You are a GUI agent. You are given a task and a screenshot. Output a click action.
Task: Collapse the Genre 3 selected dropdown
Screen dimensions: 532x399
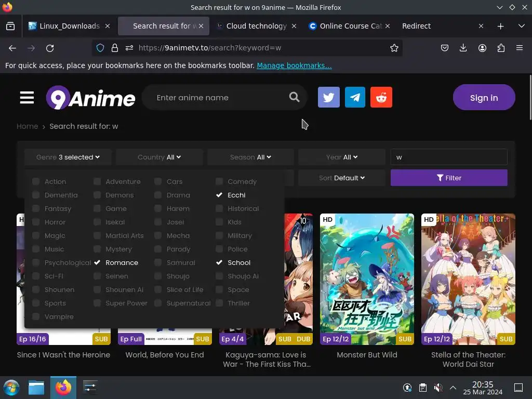(x=68, y=157)
